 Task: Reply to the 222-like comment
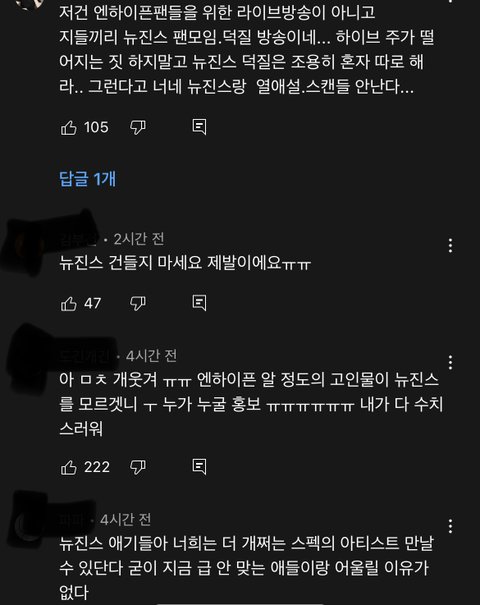pyautogui.click(x=199, y=467)
